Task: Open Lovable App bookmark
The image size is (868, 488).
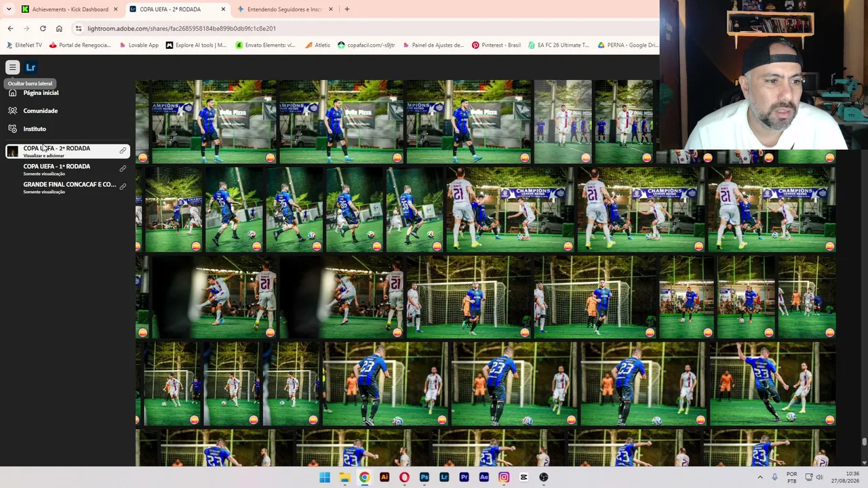Action: coord(138,45)
